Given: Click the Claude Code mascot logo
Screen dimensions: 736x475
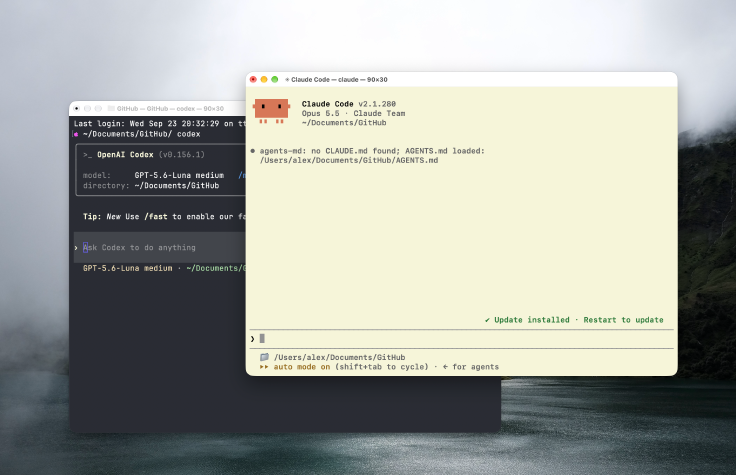Looking at the screenshot, I should click(271, 111).
